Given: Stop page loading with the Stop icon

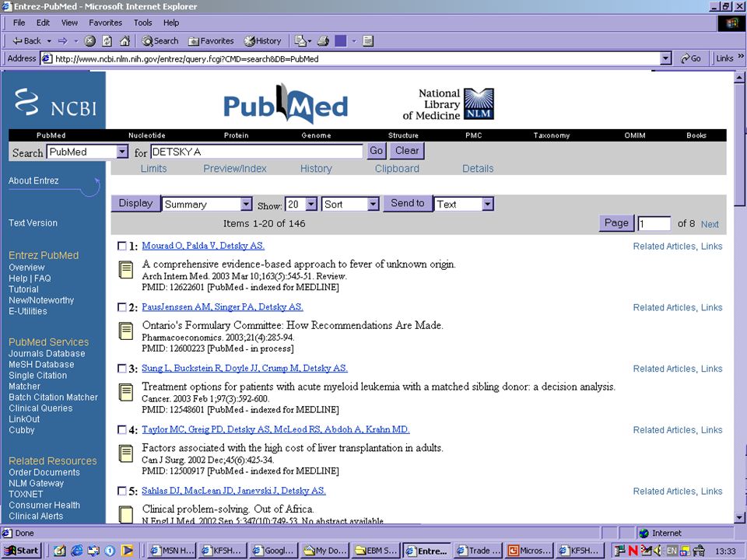Looking at the screenshot, I should tap(89, 41).
